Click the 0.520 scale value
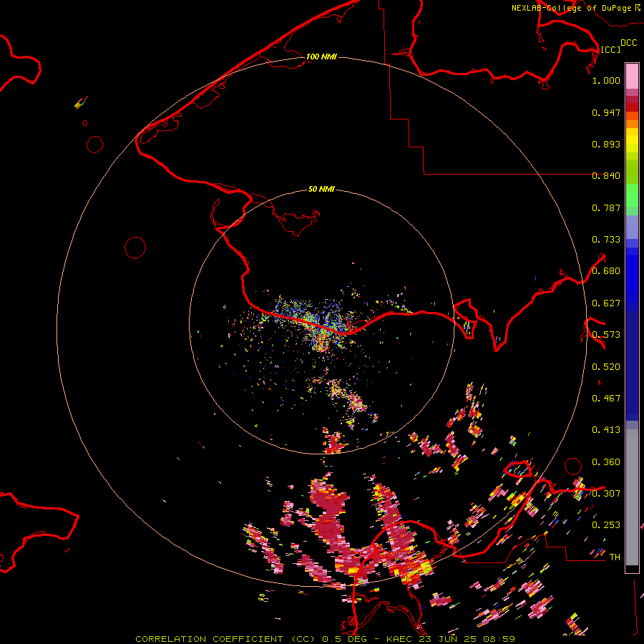This screenshot has height=644, width=644. 606,367
